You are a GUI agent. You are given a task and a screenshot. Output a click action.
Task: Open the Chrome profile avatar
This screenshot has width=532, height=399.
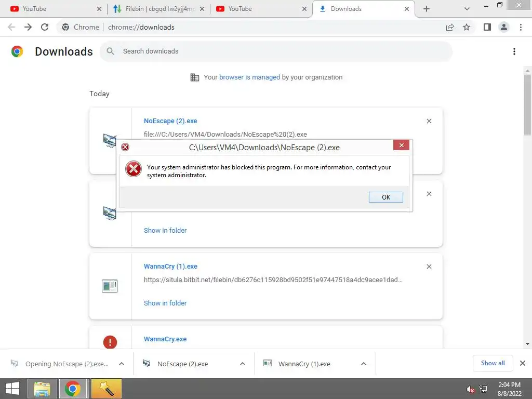coord(504,27)
